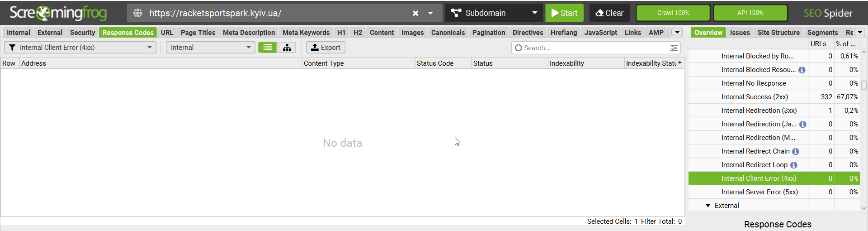The height and width of the screenshot is (231, 868).
Task: Open the Canonicals tab
Action: (448, 33)
